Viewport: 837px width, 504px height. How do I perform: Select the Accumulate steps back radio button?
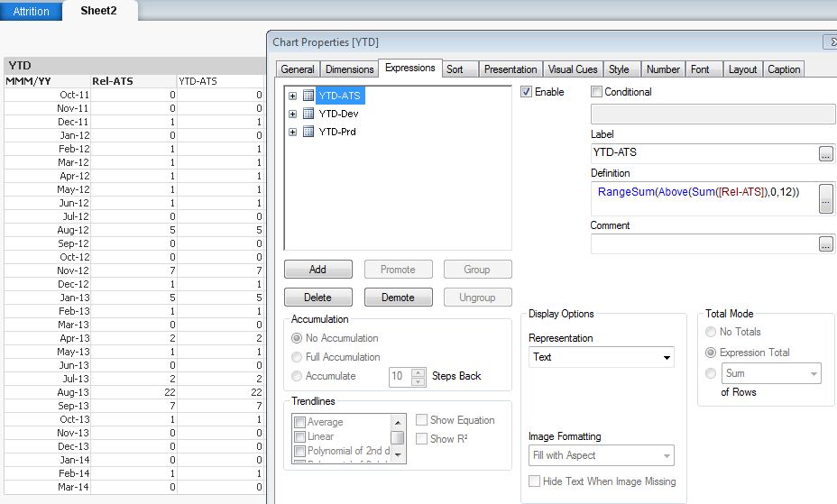pos(297,376)
